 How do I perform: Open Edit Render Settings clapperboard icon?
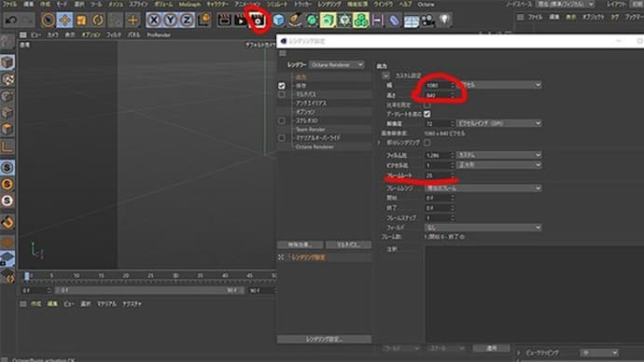click(258, 20)
